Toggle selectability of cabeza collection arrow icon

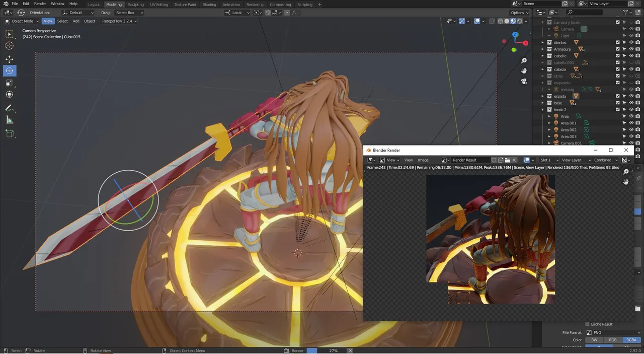click(624, 69)
